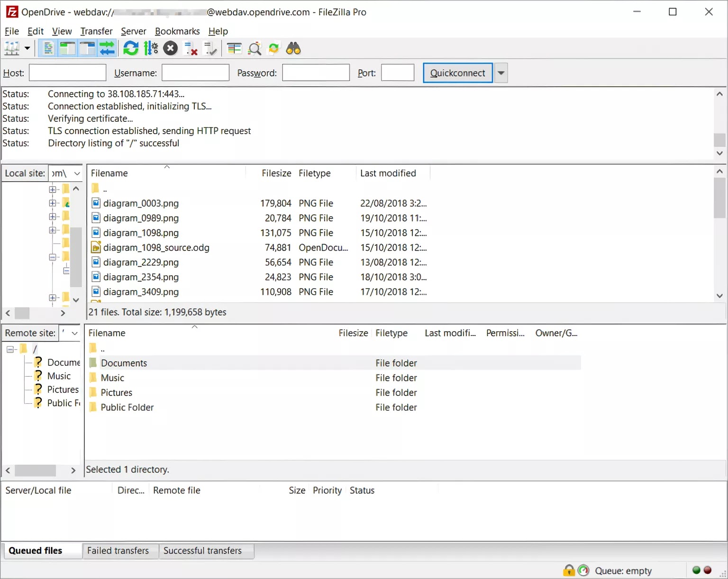Focus the Password input field

click(x=316, y=73)
